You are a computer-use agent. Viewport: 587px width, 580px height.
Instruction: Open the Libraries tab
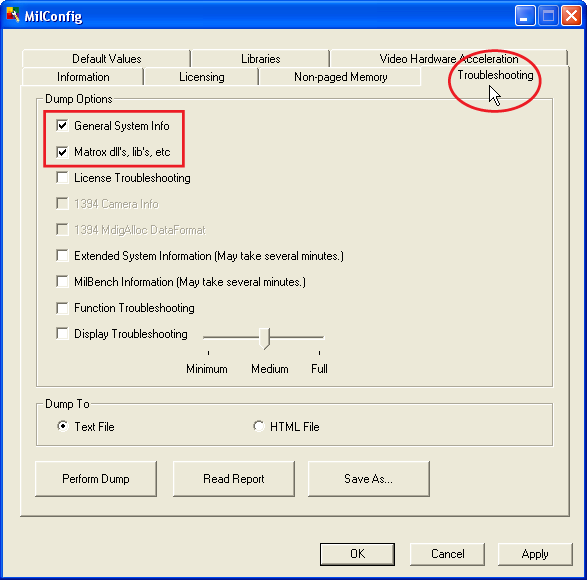point(261,58)
